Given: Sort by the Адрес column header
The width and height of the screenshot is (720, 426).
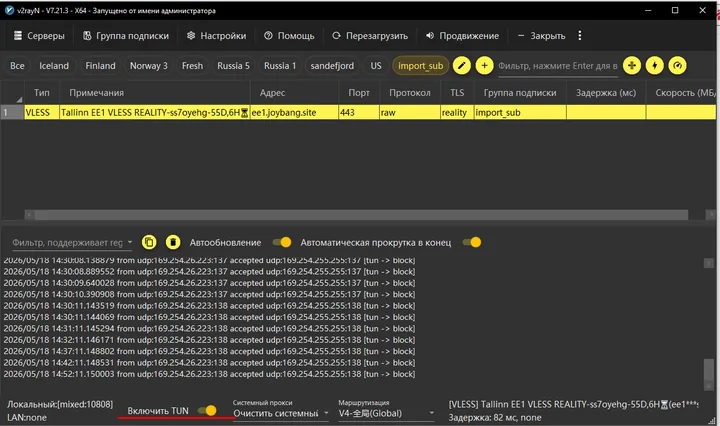Looking at the screenshot, I should coord(294,93).
